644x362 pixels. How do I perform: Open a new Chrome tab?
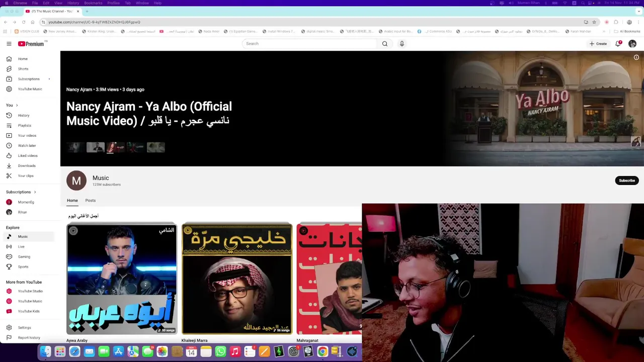click(87, 11)
